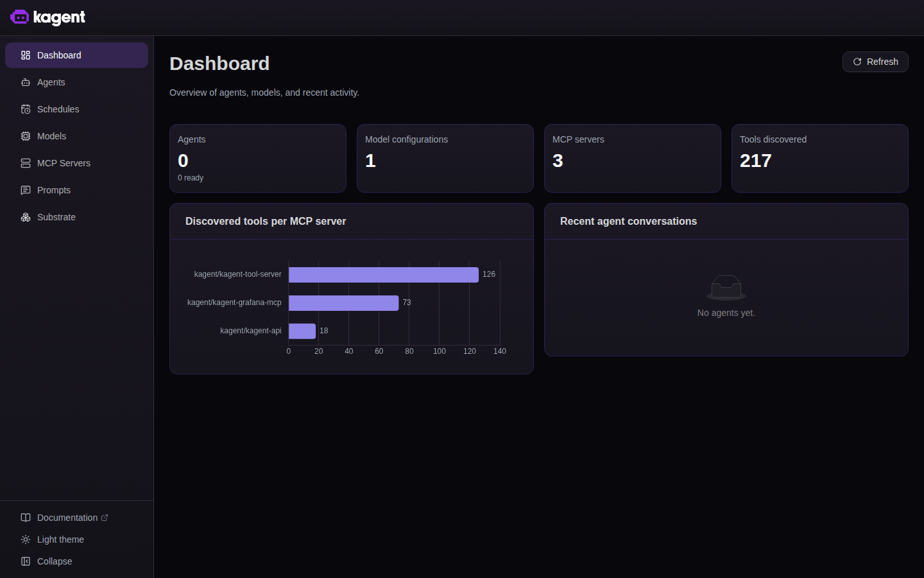Click the kagent-tool-server bar in chart
Image resolution: width=924 pixels, height=578 pixels.
(x=384, y=275)
